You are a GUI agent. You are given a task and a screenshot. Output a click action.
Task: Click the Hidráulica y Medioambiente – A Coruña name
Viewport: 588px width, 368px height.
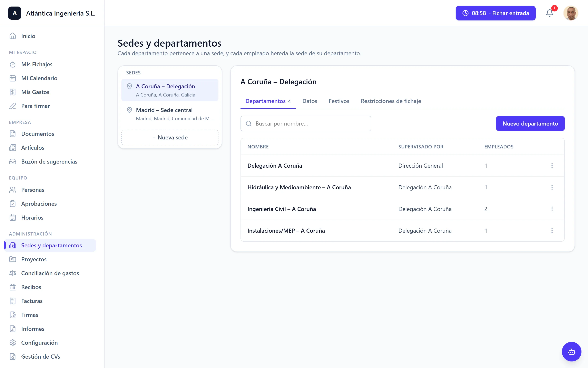[x=299, y=187]
